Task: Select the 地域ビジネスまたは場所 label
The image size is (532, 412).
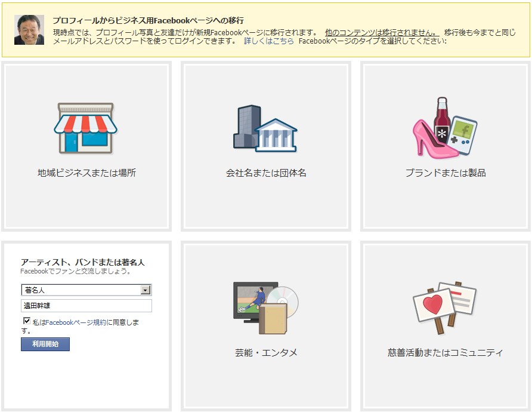Action: (x=86, y=173)
